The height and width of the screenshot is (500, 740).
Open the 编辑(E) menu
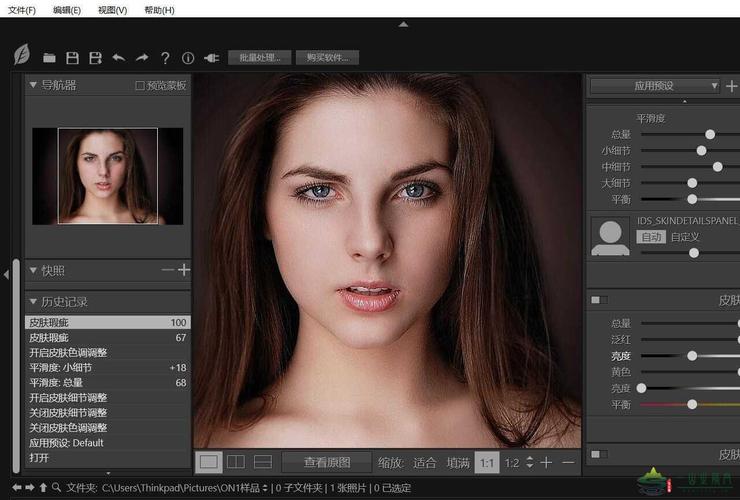pos(67,10)
